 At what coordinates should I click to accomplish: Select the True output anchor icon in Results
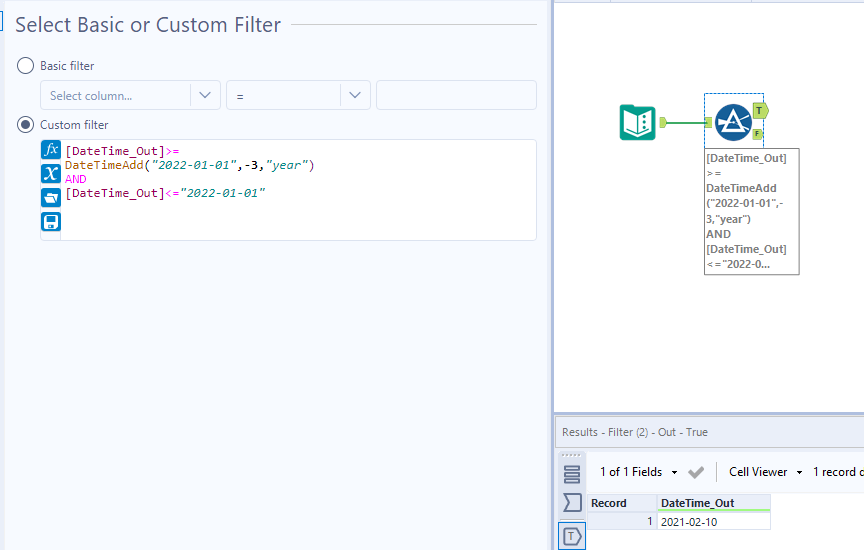coord(572,536)
